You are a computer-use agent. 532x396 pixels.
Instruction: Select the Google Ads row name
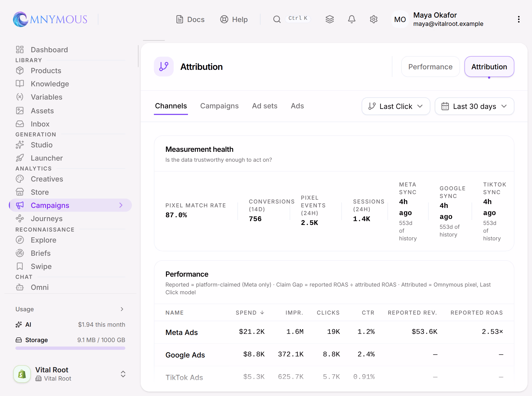[x=185, y=355]
